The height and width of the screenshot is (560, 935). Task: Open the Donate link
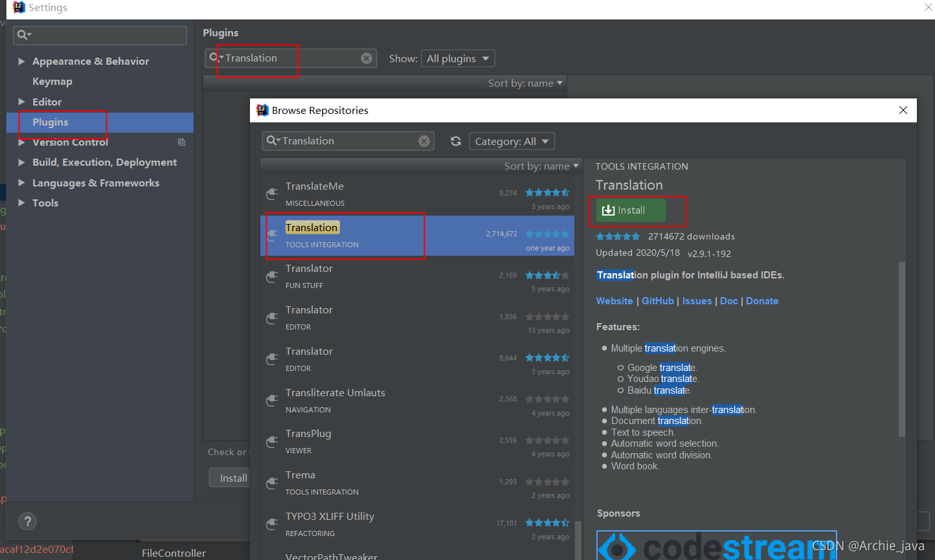click(762, 301)
